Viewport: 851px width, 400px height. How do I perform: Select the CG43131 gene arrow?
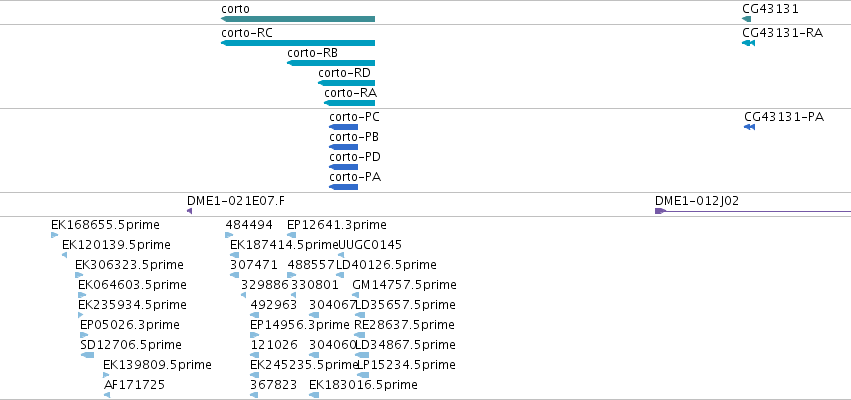[x=747, y=19]
